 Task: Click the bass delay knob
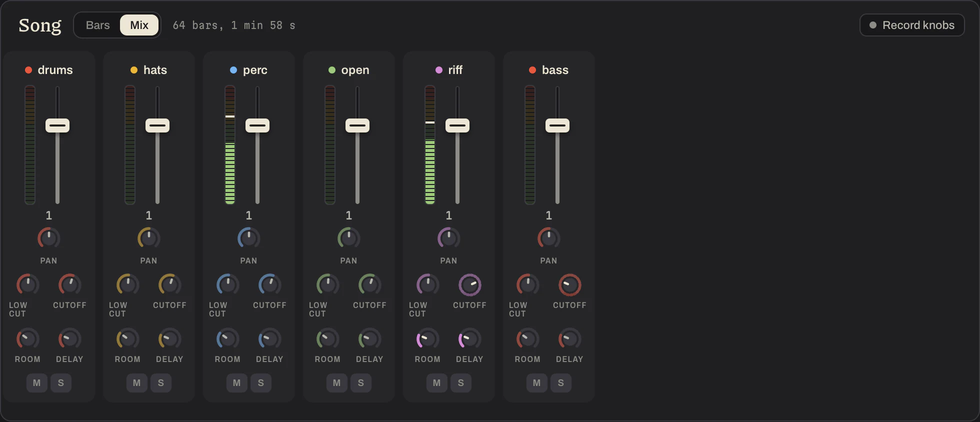(569, 339)
